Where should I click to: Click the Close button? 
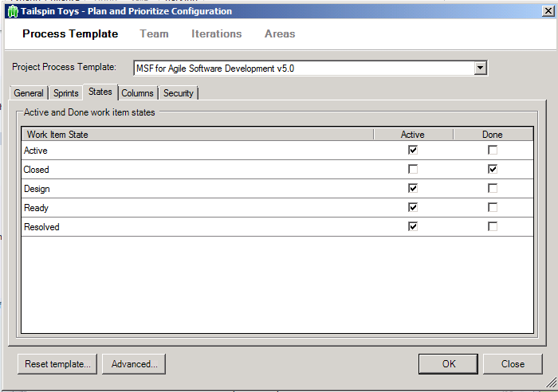[513, 364]
